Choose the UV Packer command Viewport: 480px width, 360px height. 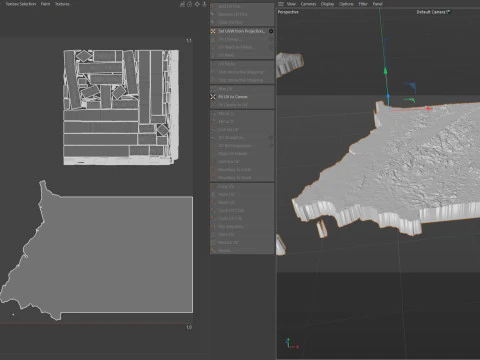coord(242,64)
